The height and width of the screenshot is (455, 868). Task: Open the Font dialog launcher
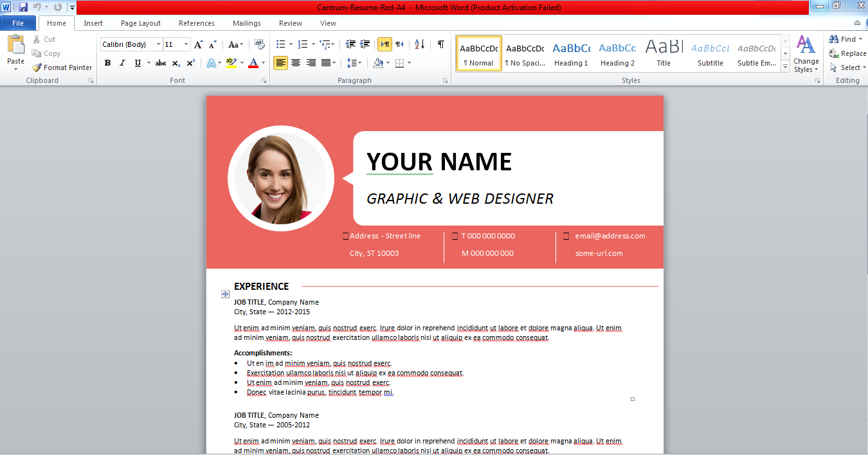click(x=264, y=81)
